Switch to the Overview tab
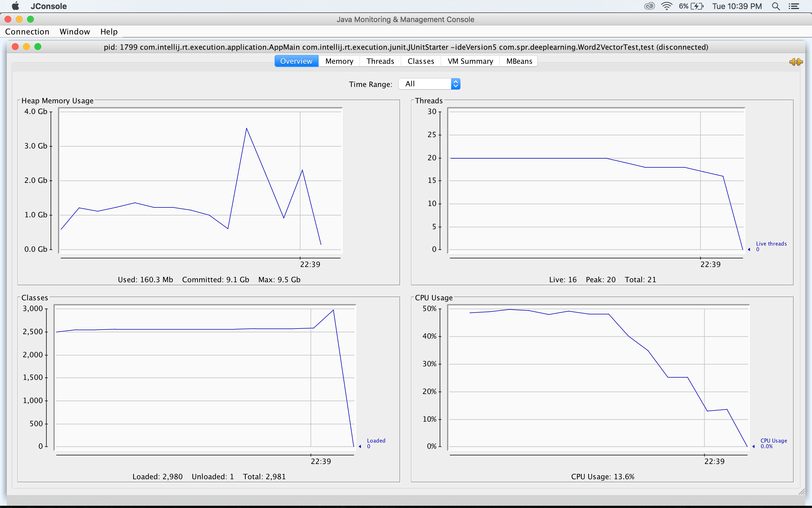This screenshot has height=508, width=812. 296,61
